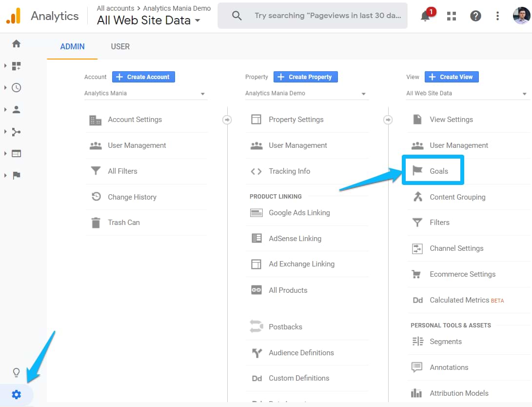The width and height of the screenshot is (532, 407).
Task: Click the Help question mark icon
Action: (x=475, y=16)
